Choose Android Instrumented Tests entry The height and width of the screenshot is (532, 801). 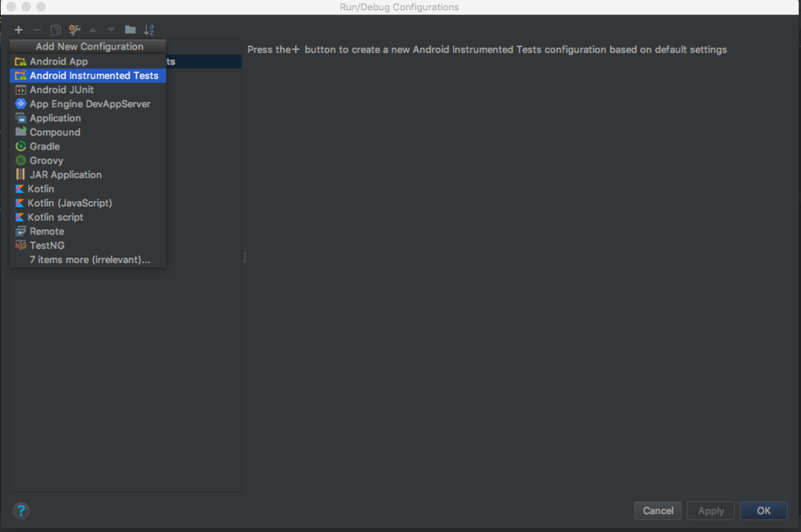88,76
